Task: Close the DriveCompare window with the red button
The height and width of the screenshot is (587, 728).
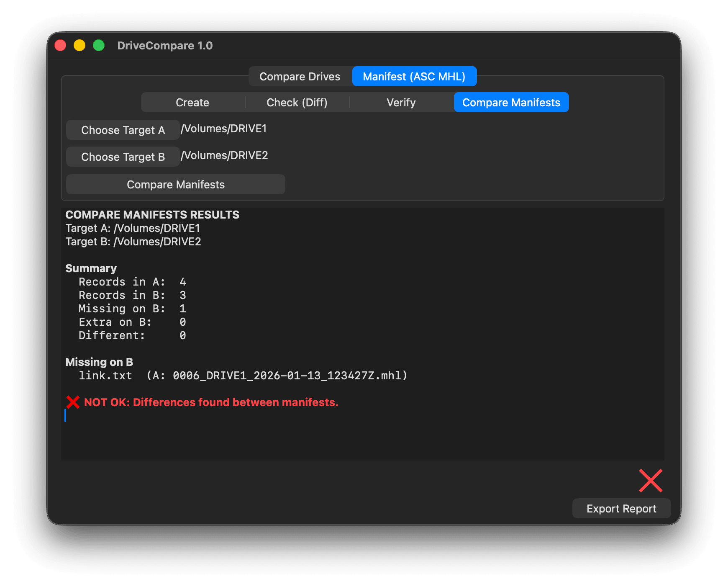Action: (x=61, y=45)
